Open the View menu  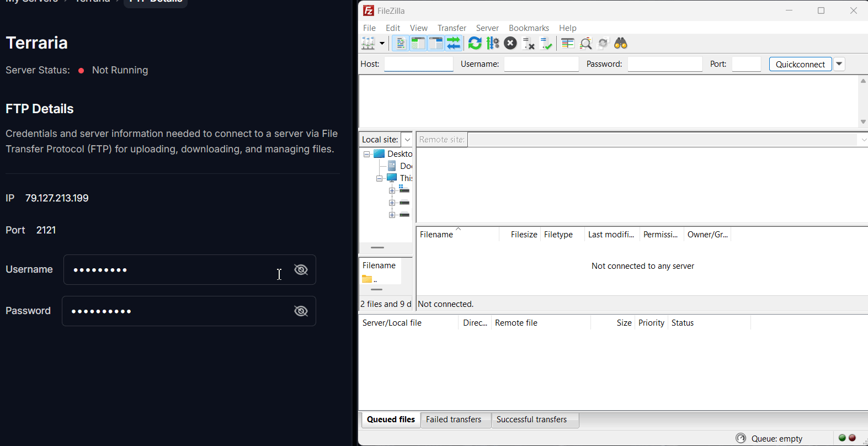(x=418, y=28)
